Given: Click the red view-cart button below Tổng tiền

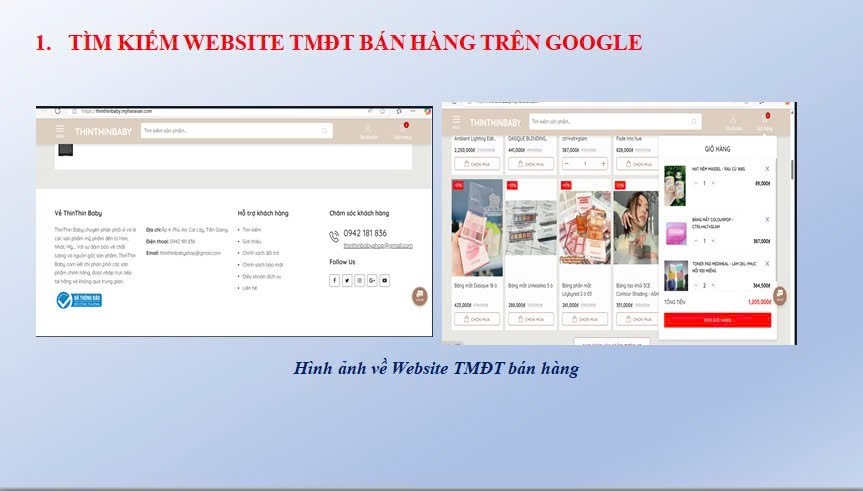Looking at the screenshot, I should coord(717,320).
